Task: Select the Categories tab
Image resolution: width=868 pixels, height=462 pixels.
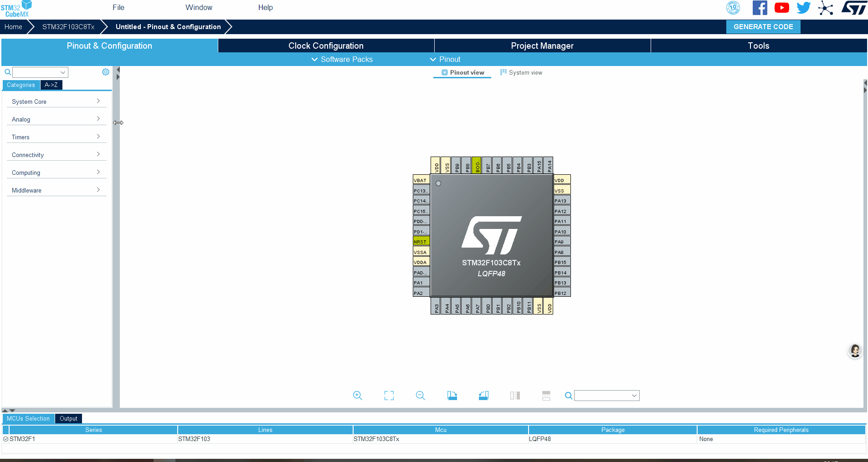Action: point(21,85)
